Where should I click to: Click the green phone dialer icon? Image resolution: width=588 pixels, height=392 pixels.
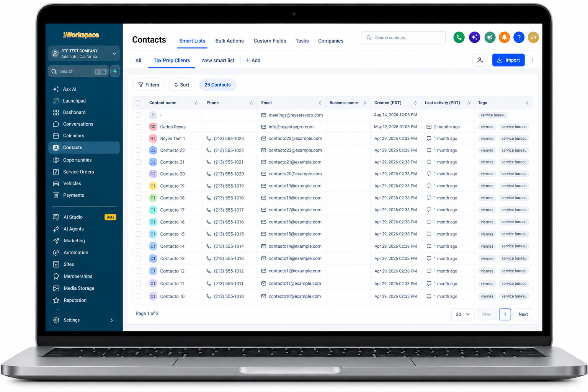coord(459,37)
